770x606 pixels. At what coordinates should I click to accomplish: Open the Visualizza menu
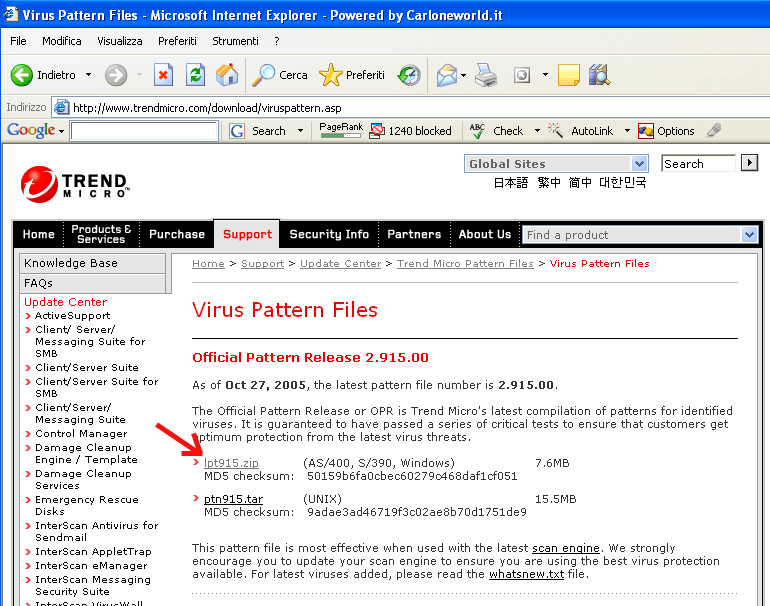click(120, 41)
